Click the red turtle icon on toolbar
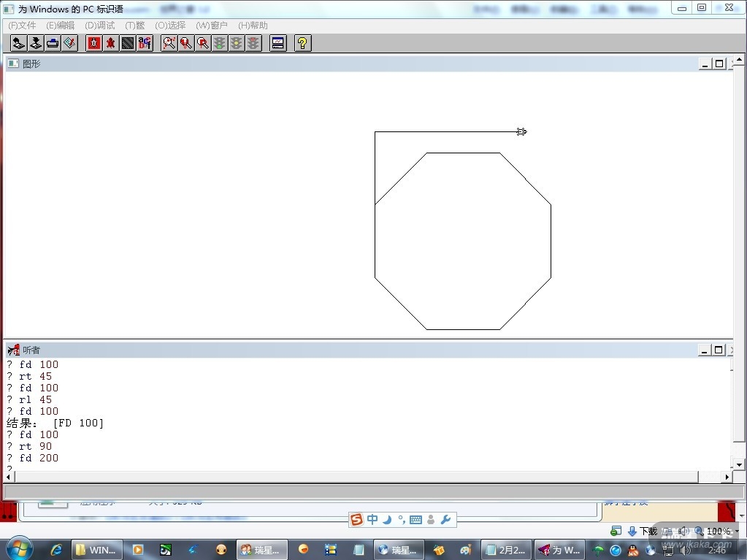Viewport: 747px width, 560px height. pyautogui.click(x=94, y=43)
